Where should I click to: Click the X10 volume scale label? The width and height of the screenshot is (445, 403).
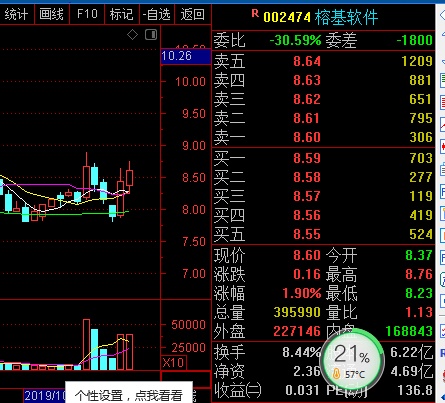point(173,362)
